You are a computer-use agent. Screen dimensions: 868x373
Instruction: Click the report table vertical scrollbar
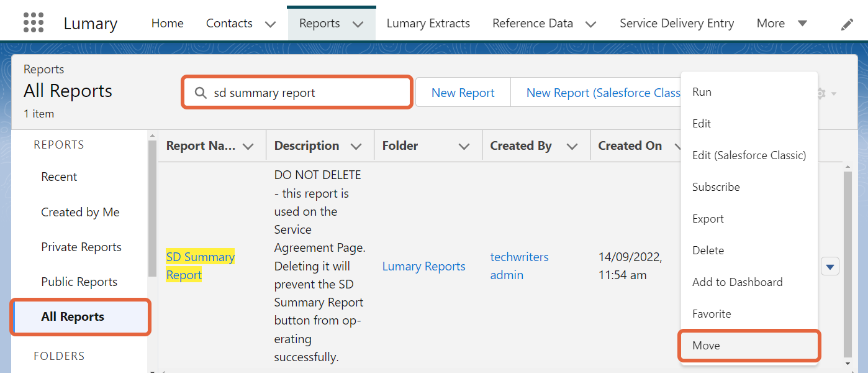[x=848, y=265]
